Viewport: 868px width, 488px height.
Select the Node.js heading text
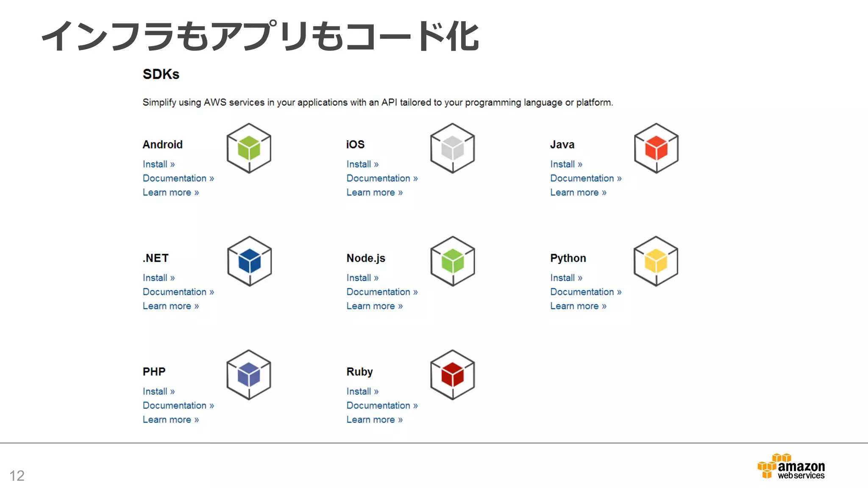point(366,258)
